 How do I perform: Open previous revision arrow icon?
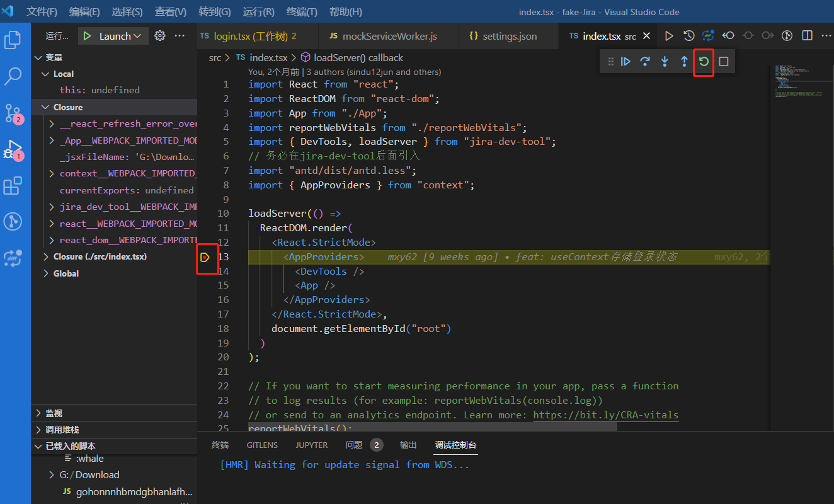tap(728, 36)
